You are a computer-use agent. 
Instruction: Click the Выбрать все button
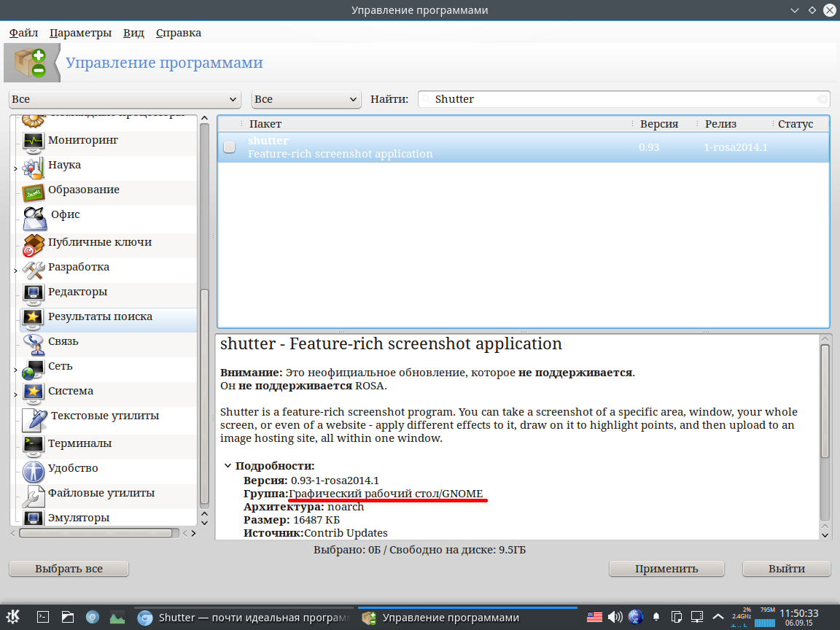pos(69,569)
